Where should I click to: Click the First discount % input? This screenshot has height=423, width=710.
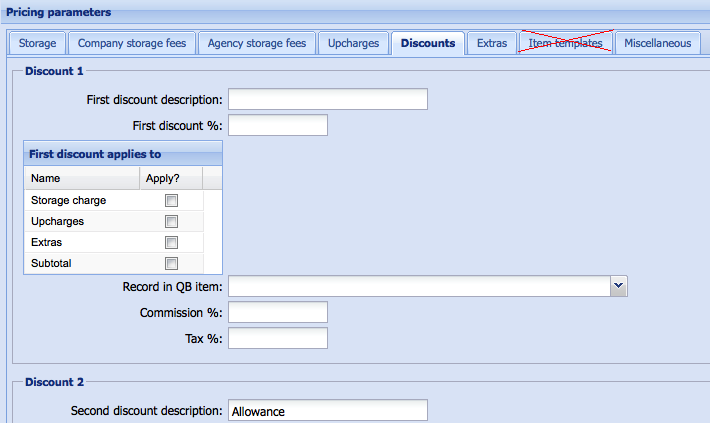point(278,125)
